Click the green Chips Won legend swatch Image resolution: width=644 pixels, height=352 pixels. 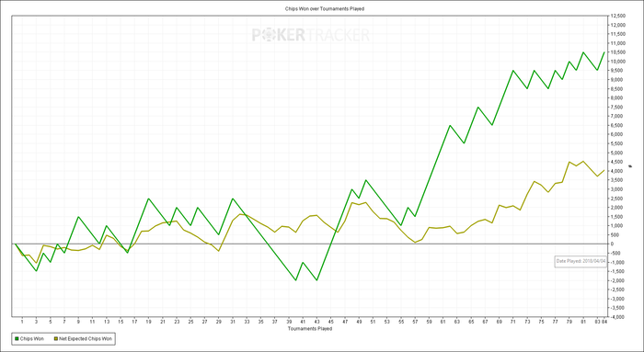coord(17,339)
